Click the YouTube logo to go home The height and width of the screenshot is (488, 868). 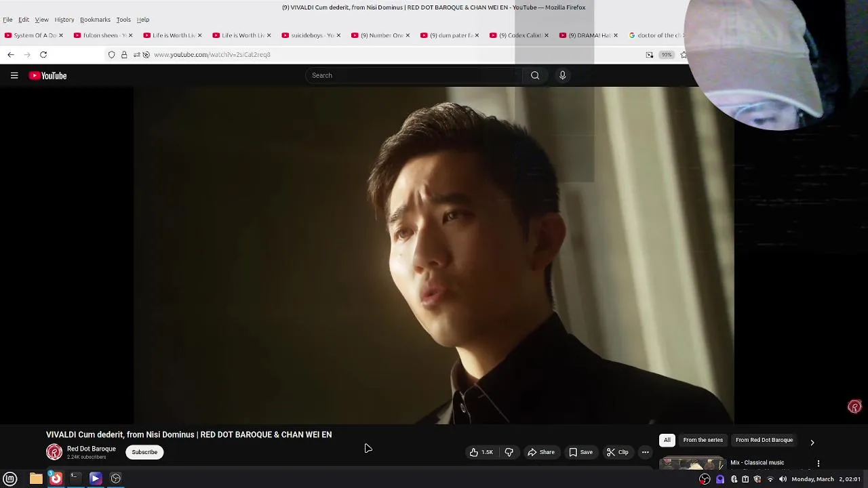pos(47,76)
